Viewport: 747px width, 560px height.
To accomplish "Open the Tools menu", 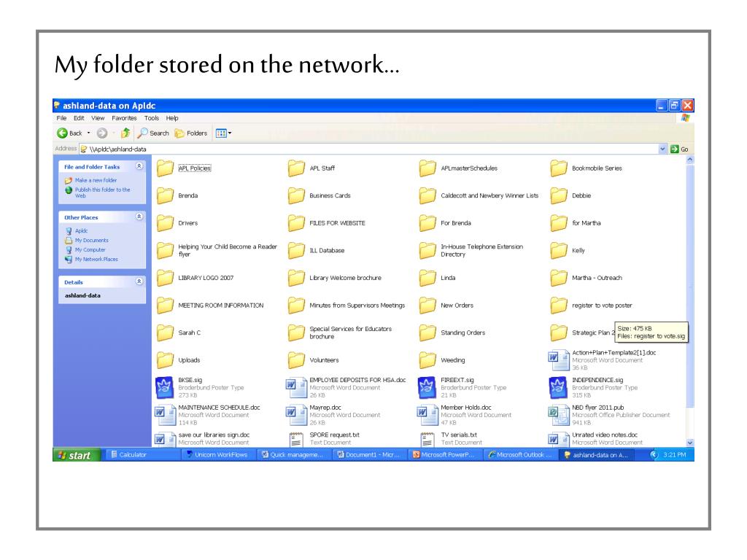I will pos(152,118).
